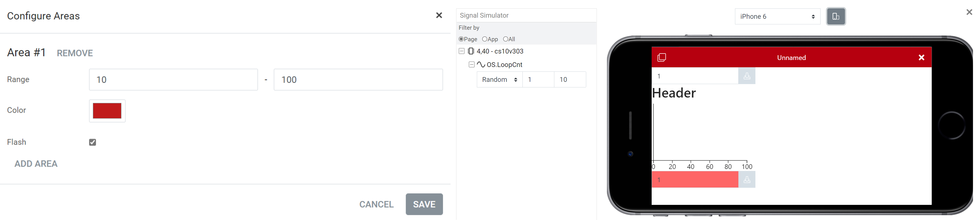Close the Configure Areas dialog
980x220 pixels.
439,15
